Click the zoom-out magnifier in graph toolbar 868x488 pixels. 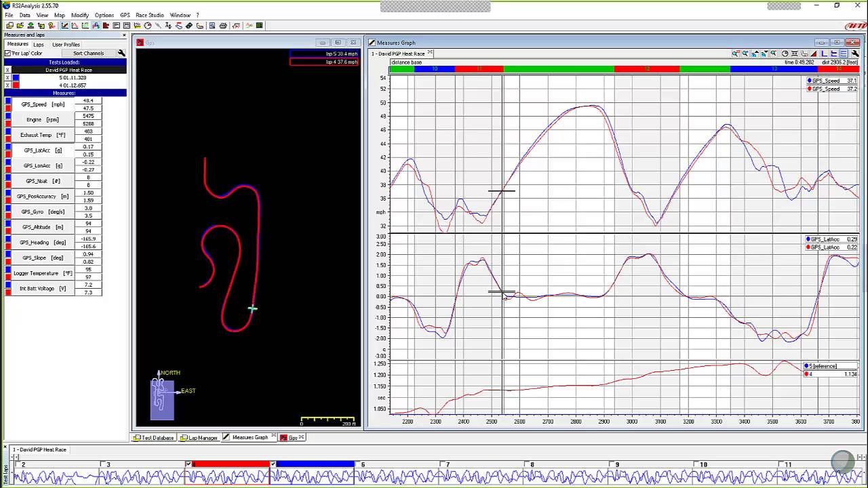(745, 54)
